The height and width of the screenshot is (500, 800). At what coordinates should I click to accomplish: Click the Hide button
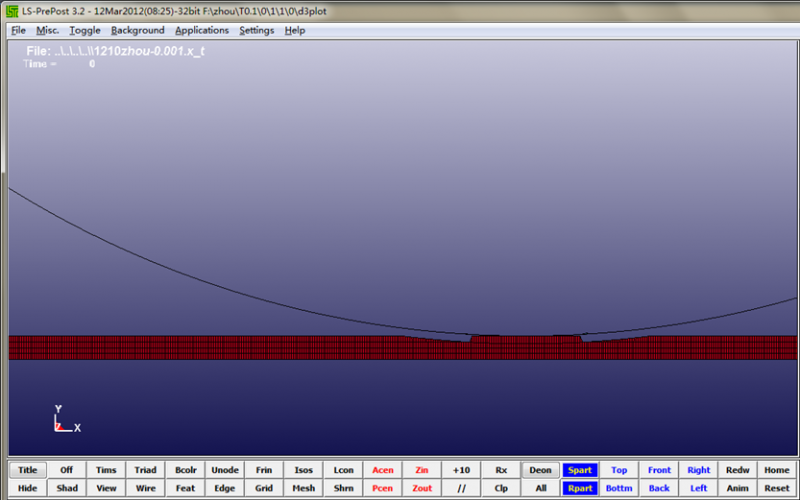tap(28, 488)
